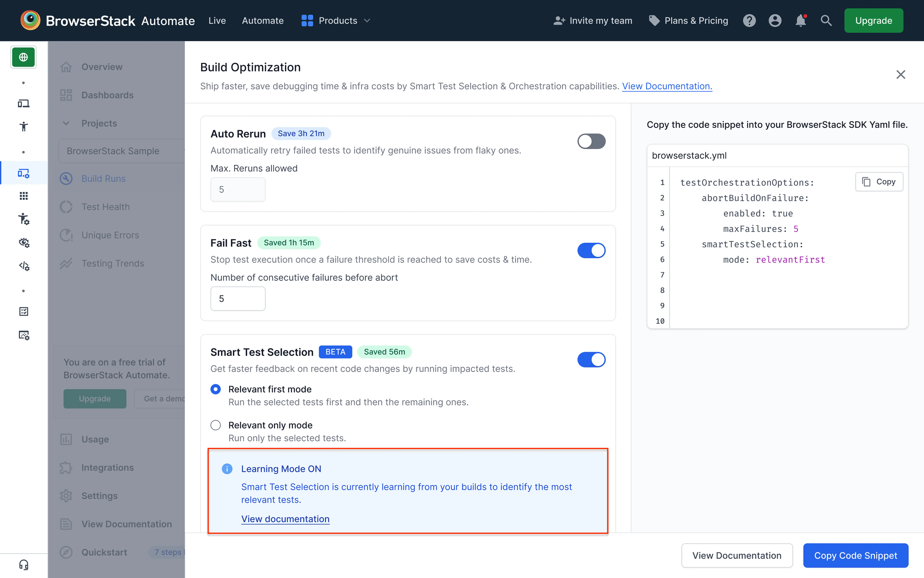
Task: Open the help question mark icon
Action: coord(749,21)
